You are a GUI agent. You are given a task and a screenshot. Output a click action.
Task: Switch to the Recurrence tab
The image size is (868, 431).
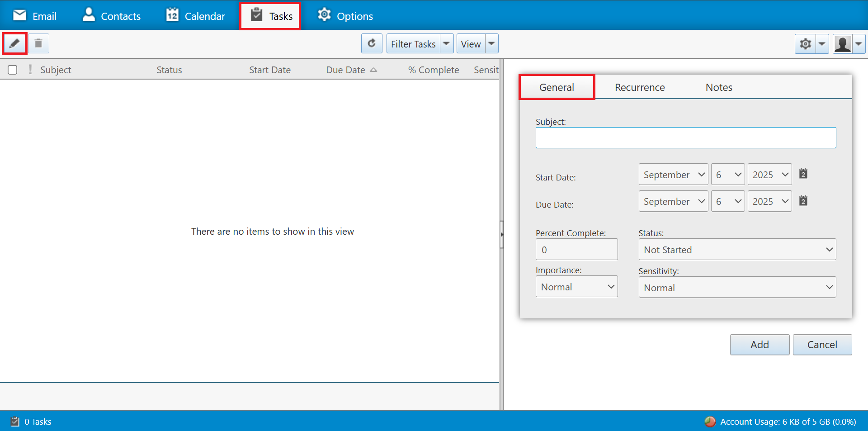tap(640, 87)
